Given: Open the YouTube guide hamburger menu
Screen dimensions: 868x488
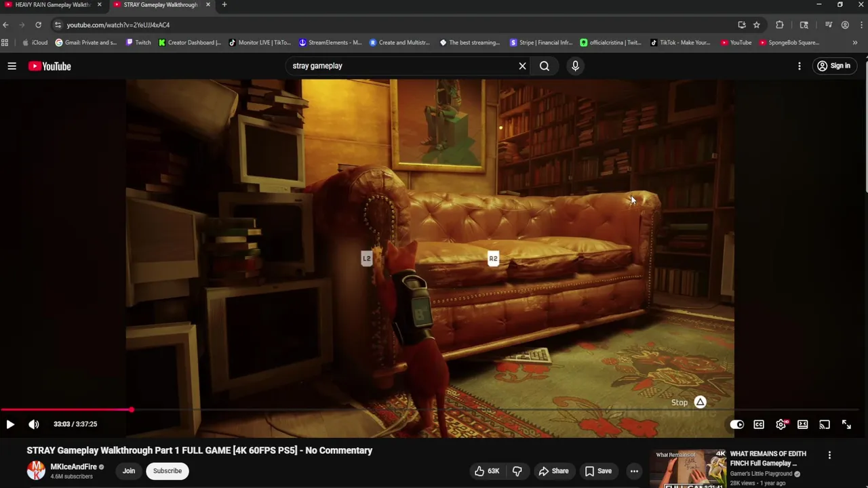Looking at the screenshot, I should point(12,66).
